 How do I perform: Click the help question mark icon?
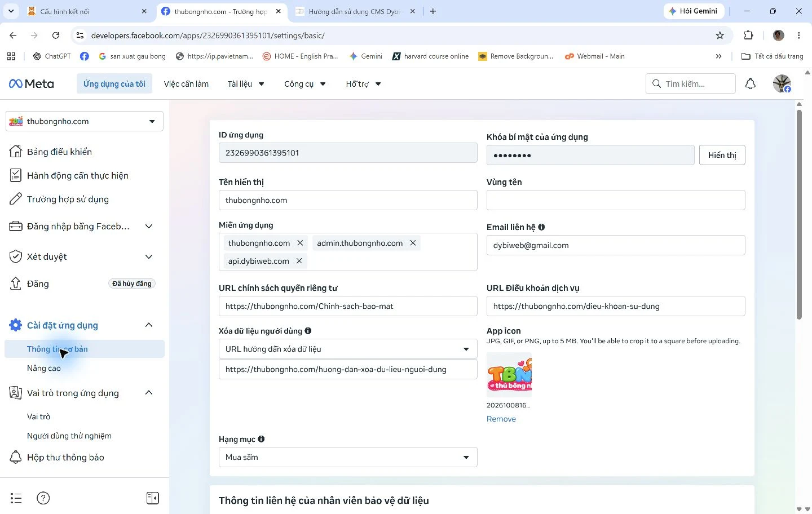(43, 498)
